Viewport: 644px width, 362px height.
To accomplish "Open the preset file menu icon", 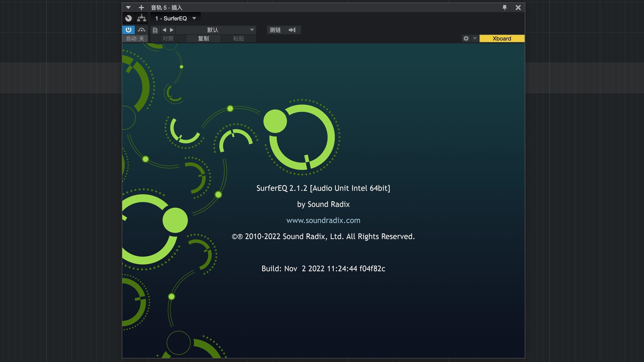I will pos(155,30).
